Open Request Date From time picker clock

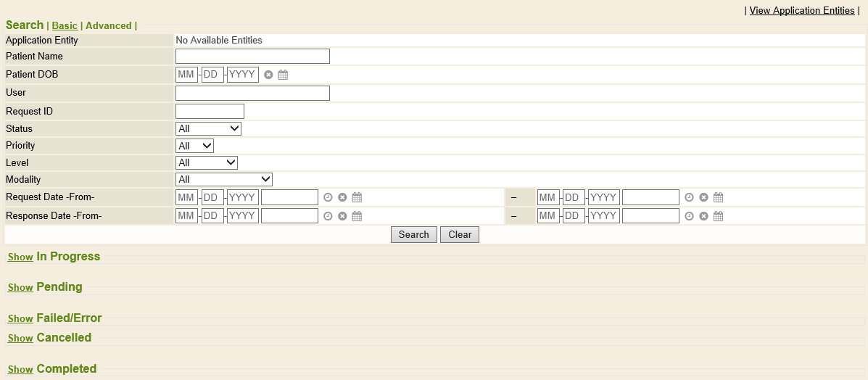tap(328, 197)
